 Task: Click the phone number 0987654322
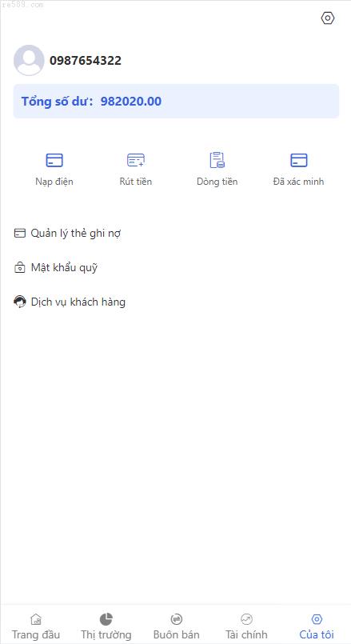[86, 61]
